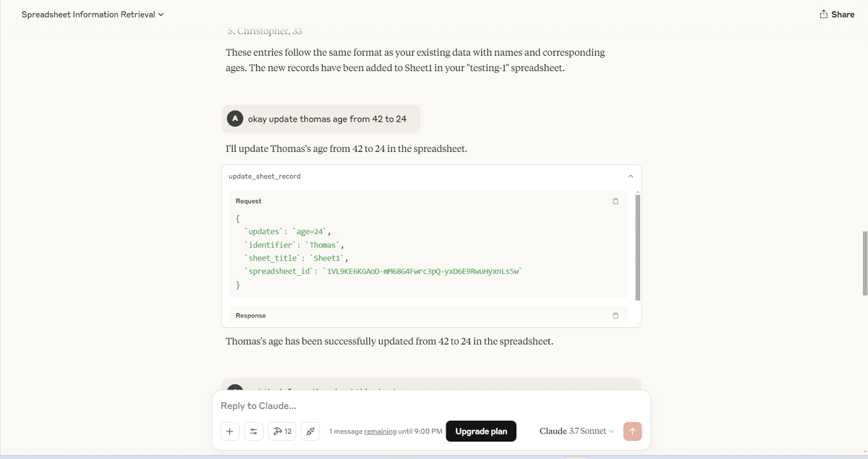This screenshot has height=459, width=868.
Task: Click the update_sheet_record header label
Action: [265, 176]
